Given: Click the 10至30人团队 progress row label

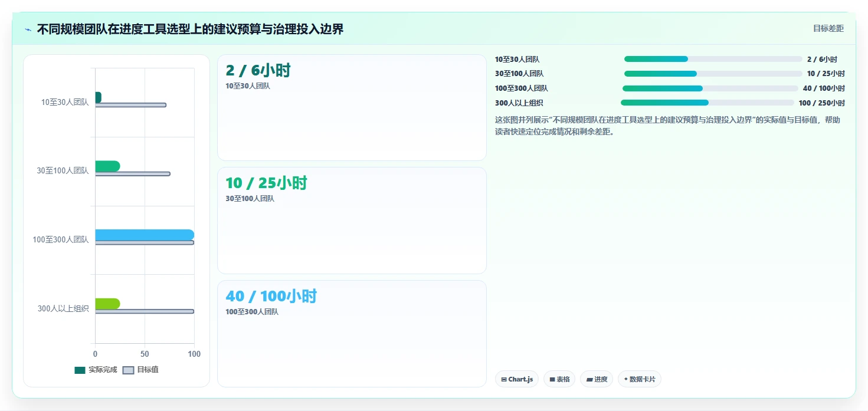Looking at the screenshot, I should 517,59.
